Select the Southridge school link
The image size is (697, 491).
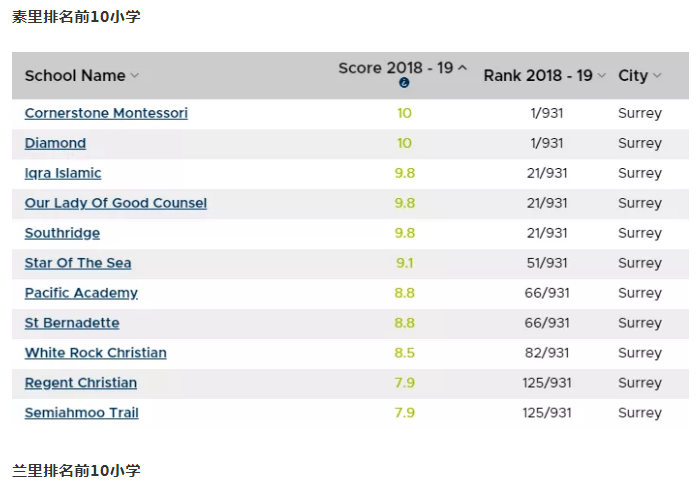(x=62, y=233)
